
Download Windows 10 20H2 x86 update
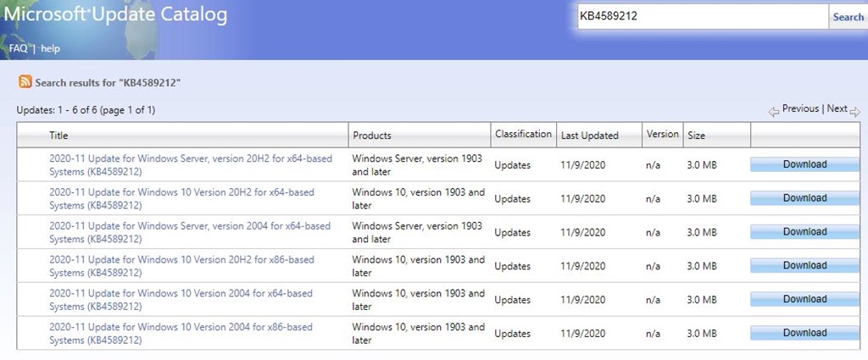click(804, 265)
